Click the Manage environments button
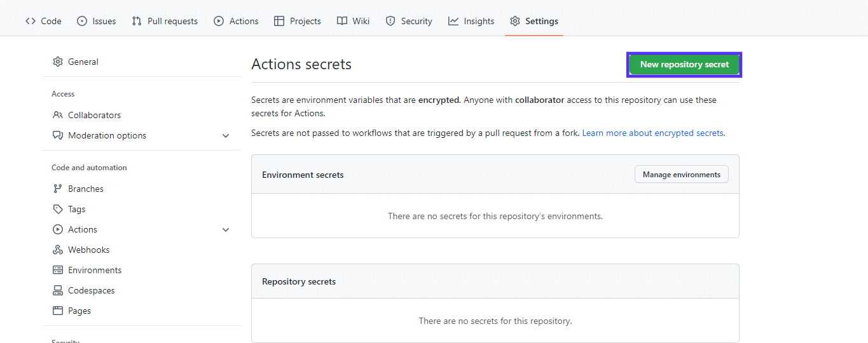 682,174
